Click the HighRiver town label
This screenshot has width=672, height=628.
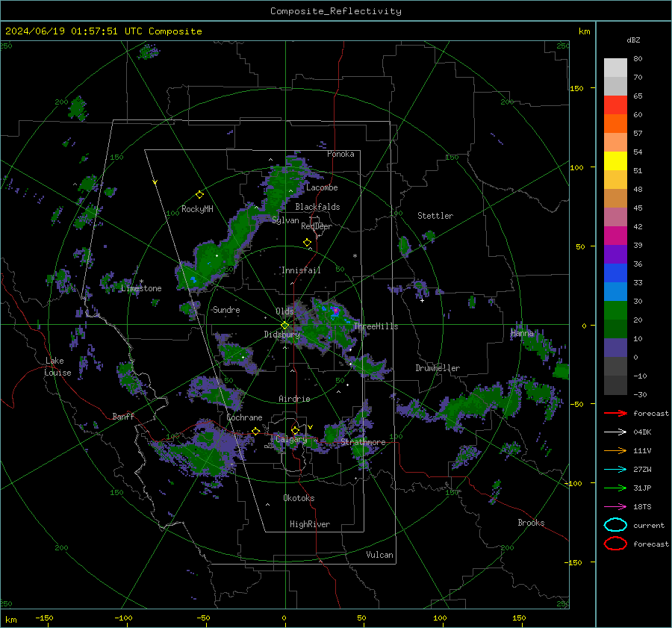310,524
